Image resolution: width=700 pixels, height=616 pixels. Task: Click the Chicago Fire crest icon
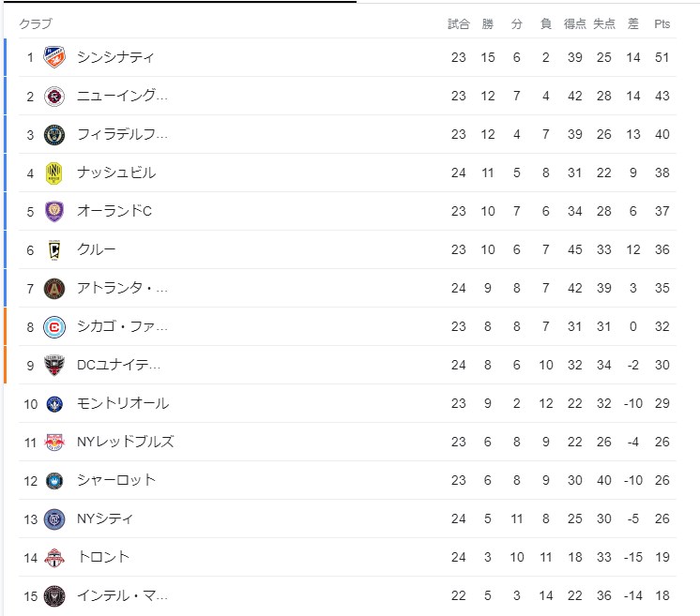(54, 327)
